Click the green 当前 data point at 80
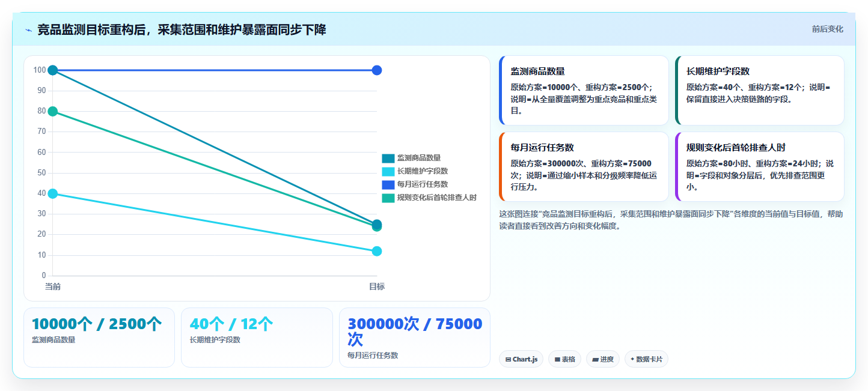 [x=53, y=111]
